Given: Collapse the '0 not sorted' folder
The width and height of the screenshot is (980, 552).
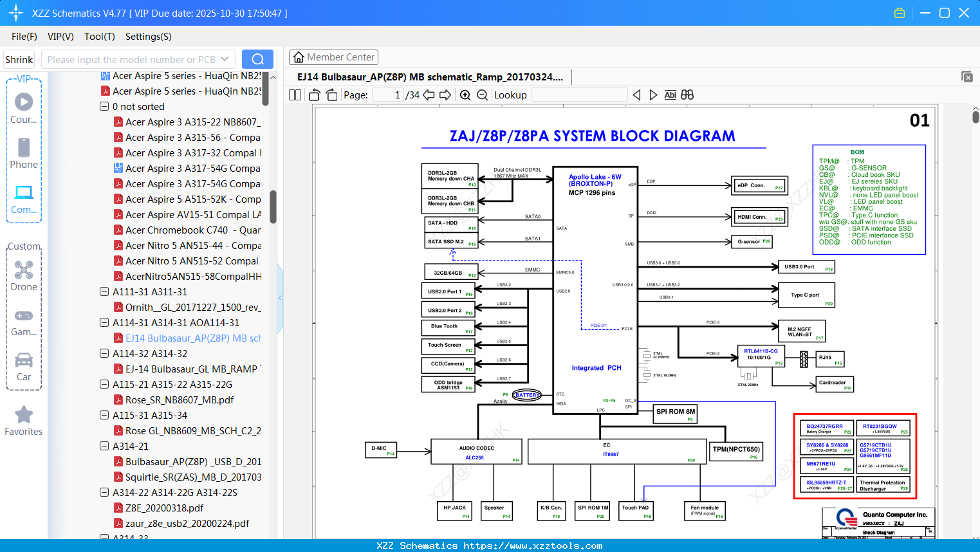Looking at the screenshot, I should (104, 107).
